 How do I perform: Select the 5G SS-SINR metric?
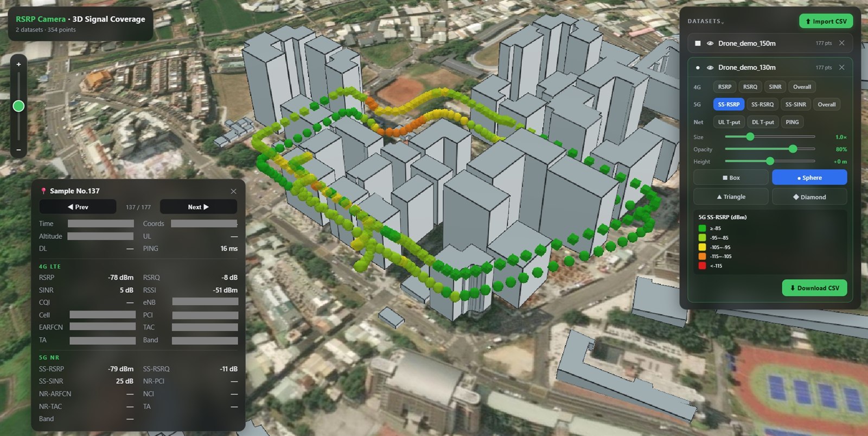pyautogui.click(x=795, y=104)
